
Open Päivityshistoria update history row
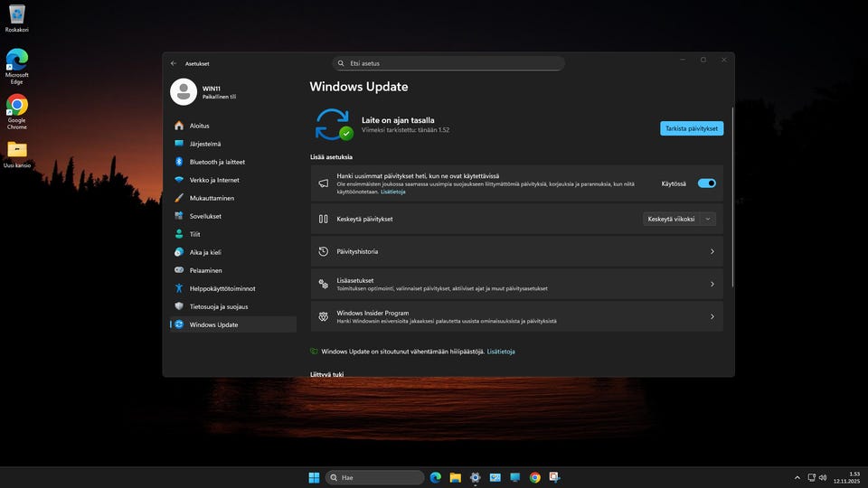click(516, 251)
